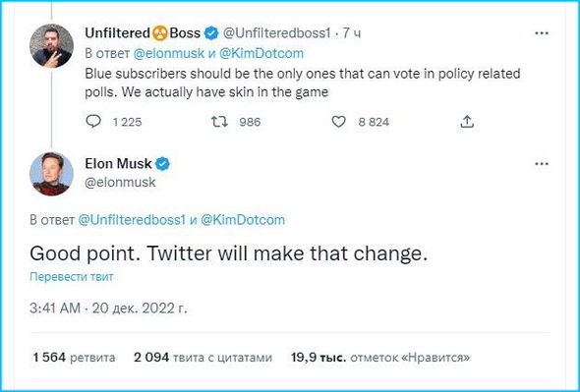The image size is (580, 392).
Task: View the 19,9 тыс. likes list
Action: pyautogui.click(x=380, y=358)
